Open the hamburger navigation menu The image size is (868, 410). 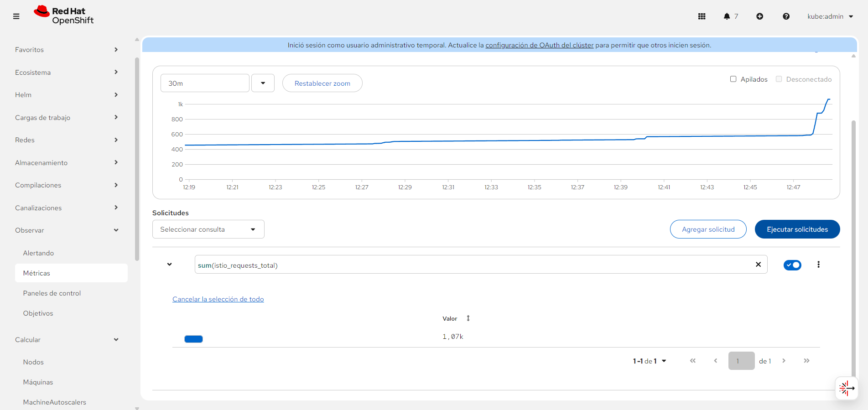16,16
